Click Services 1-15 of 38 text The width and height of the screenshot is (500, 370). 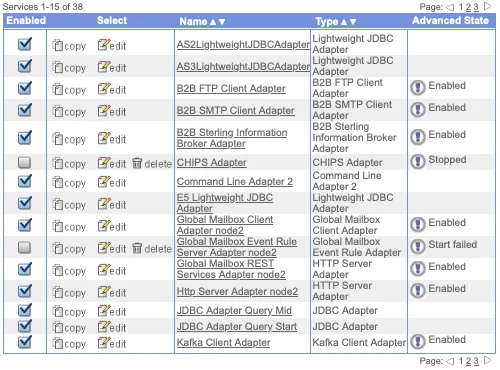click(x=43, y=7)
